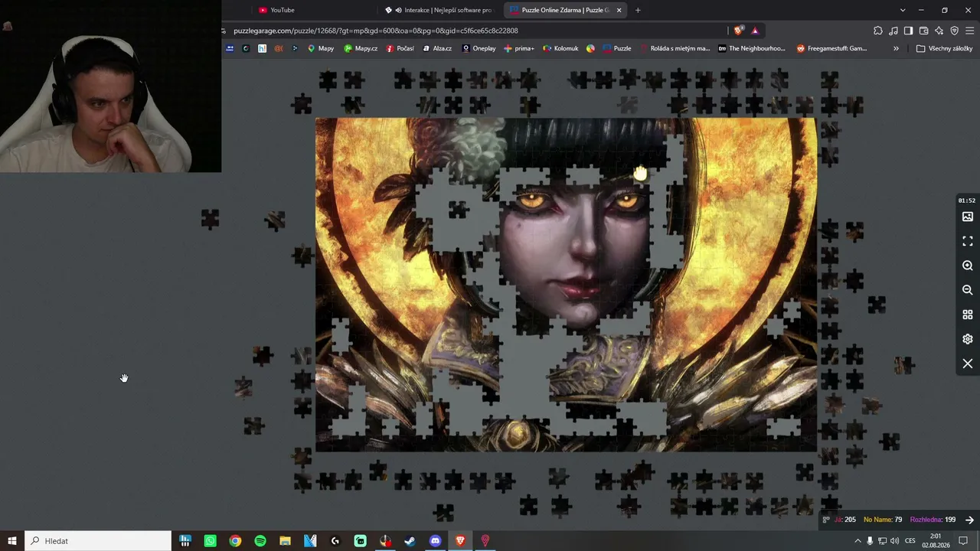Expand the player scoreboard arrow
This screenshot has width=980, height=551.
tap(969, 520)
